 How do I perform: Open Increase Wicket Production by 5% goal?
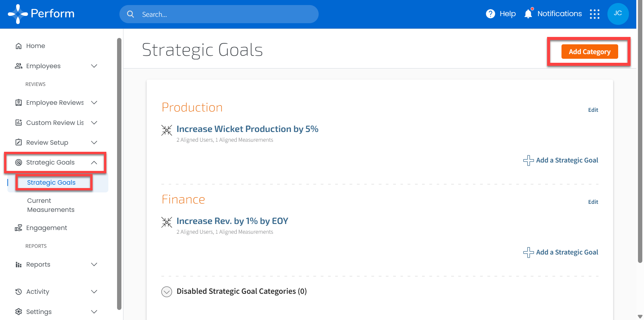click(x=247, y=129)
